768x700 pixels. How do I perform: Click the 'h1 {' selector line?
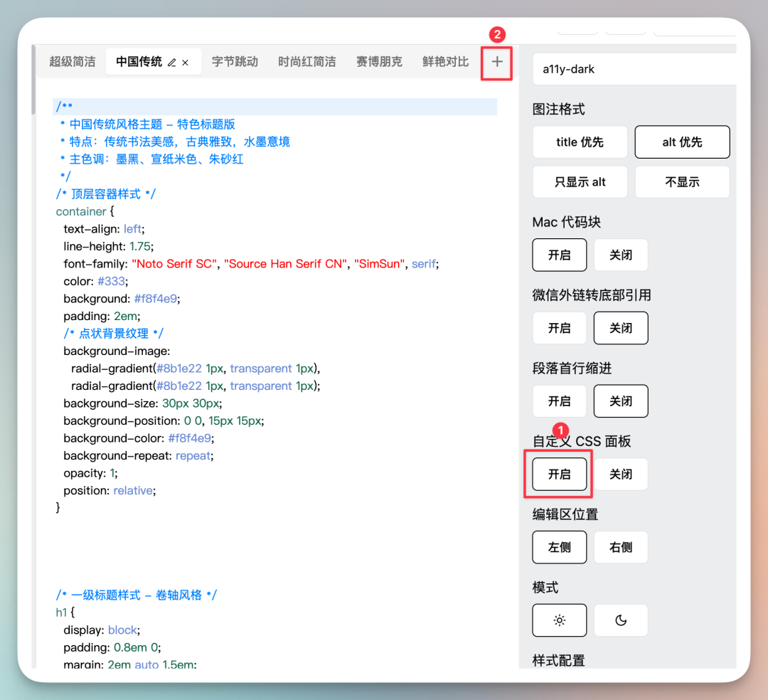tap(65, 612)
